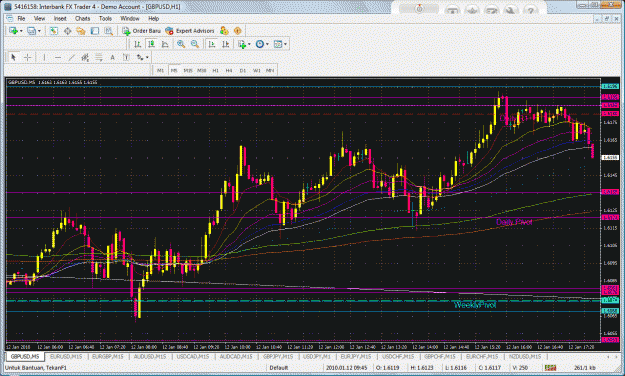Click the Order Baru button

142,31
